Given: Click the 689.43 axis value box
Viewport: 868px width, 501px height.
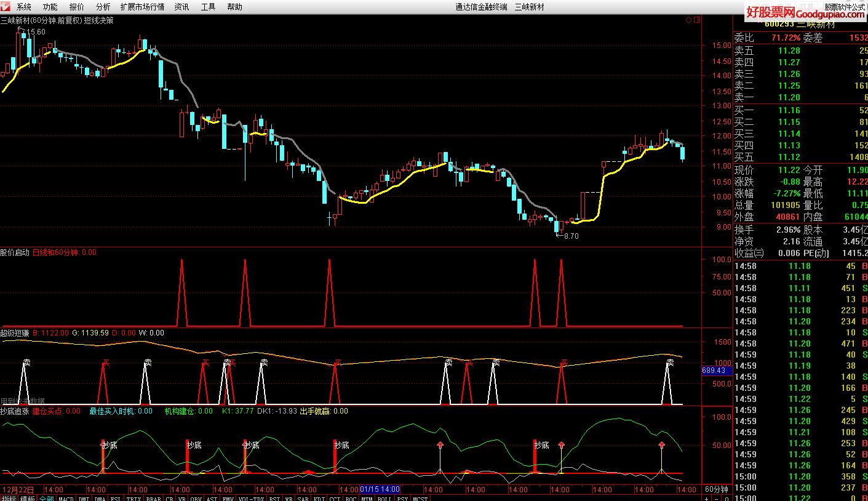Looking at the screenshot, I should coord(717,371).
